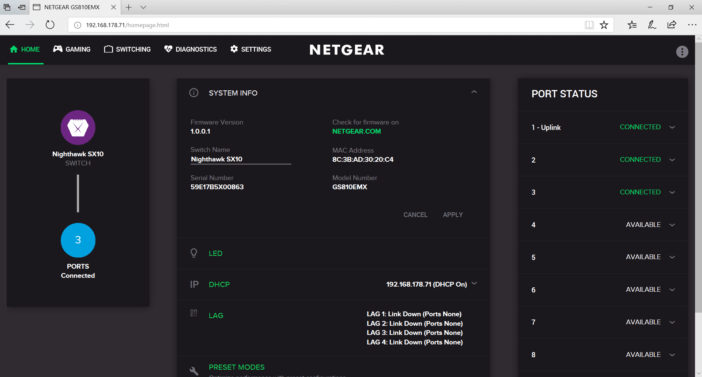Screen dimensions: 702x377
Task: Click the LAG 1: Link Down text
Action: (414, 314)
